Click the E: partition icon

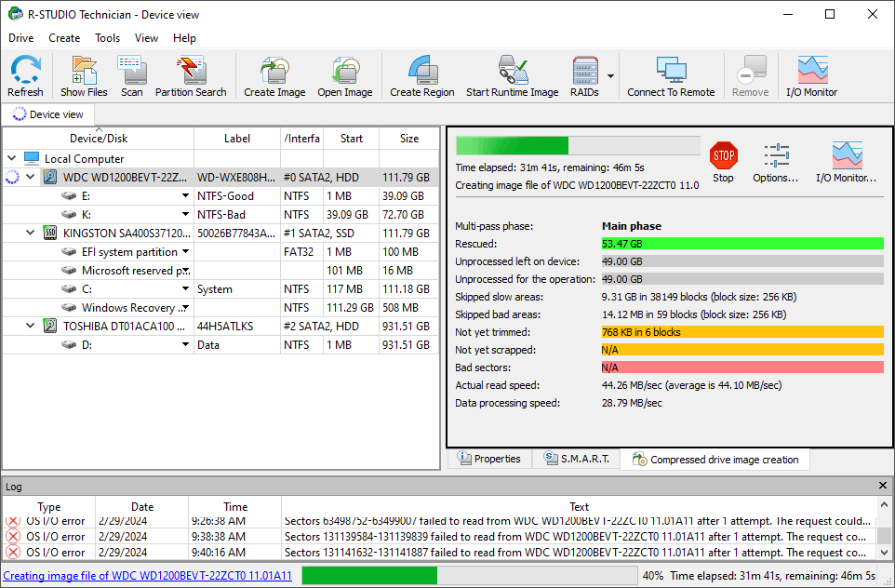click(69, 195)
